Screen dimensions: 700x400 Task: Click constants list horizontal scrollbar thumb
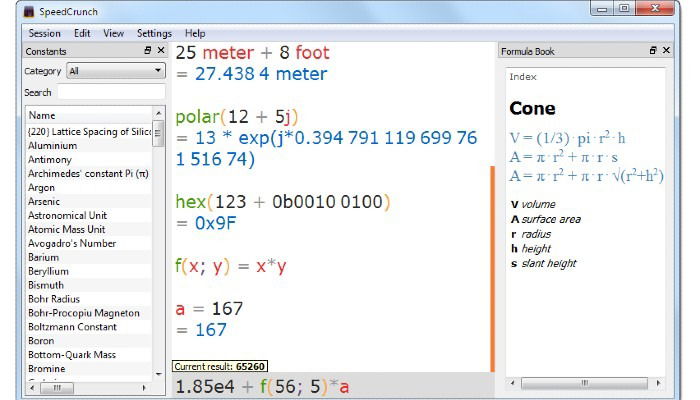pyautogui.click(x=57, y=388)
